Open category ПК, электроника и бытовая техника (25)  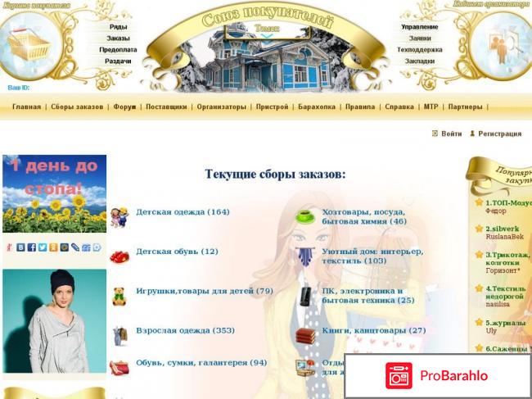coord(368,296)
